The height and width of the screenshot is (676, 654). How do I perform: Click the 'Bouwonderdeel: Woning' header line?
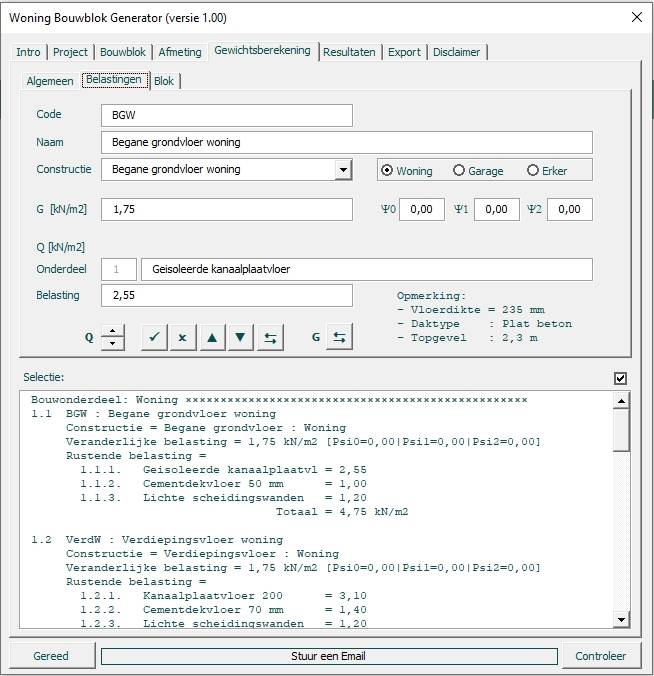pyautogui.click(x=279, y=400)
